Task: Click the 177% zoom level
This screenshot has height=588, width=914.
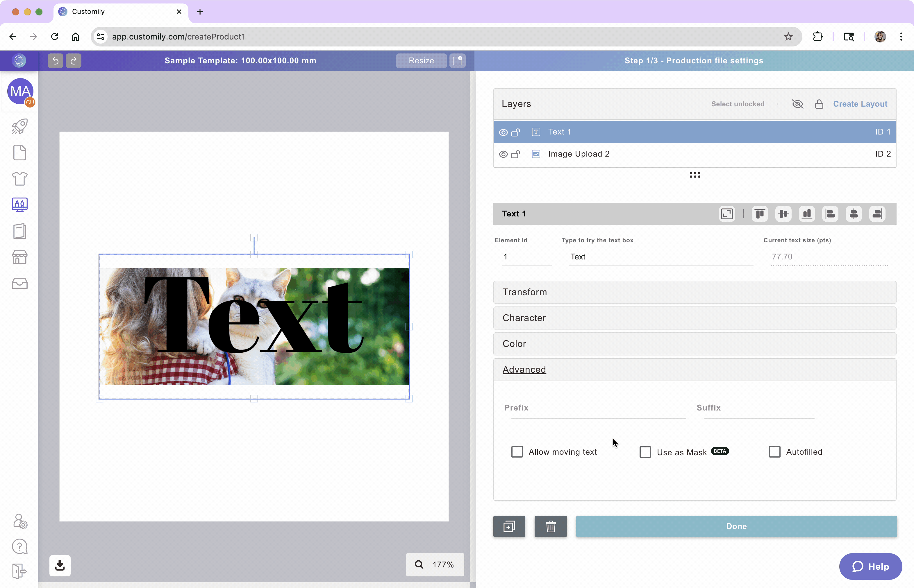Action: pyautogui.click(x=443, y=565)
